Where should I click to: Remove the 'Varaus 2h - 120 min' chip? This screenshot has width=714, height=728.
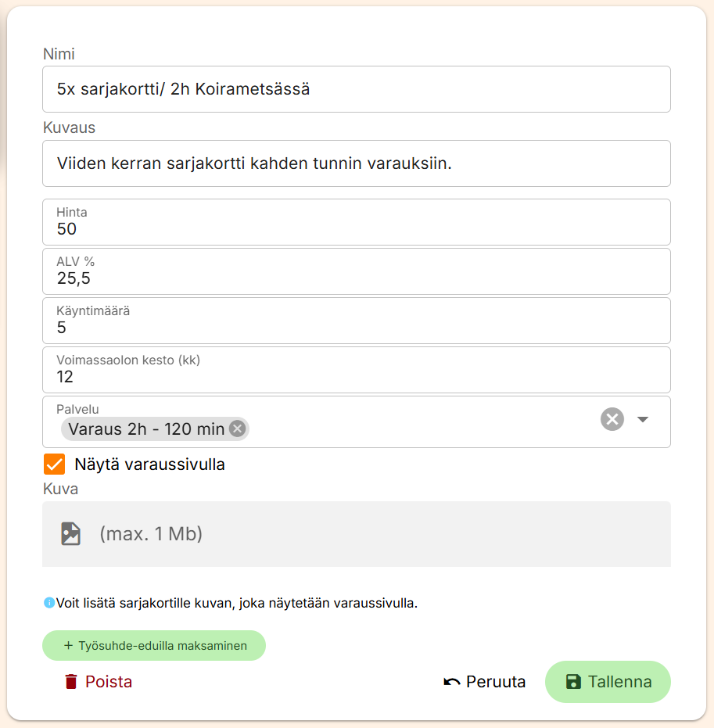point(238,429)
